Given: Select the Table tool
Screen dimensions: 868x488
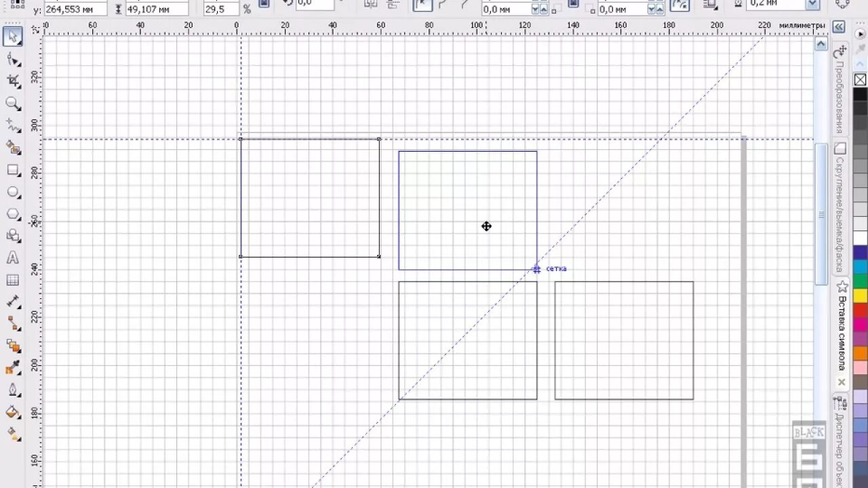Looking at the screenshot, I should point(12,280).
